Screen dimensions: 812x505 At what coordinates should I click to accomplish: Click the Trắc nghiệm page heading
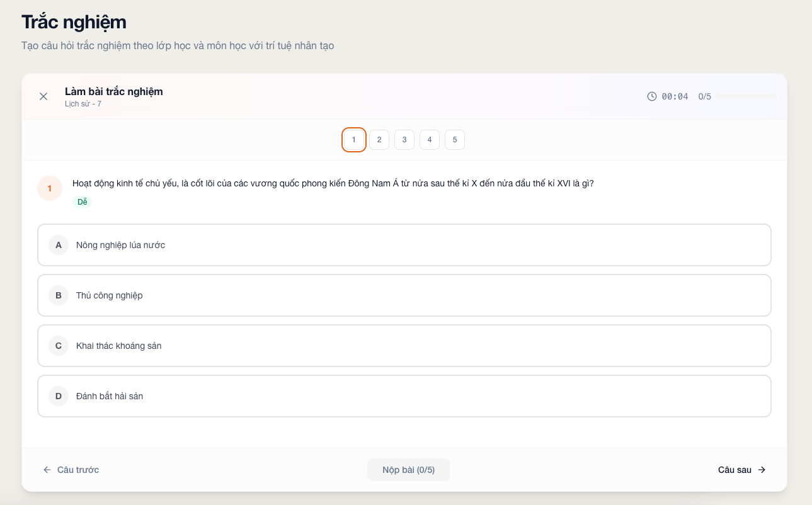pyautogui.click(x=74, y=22)
